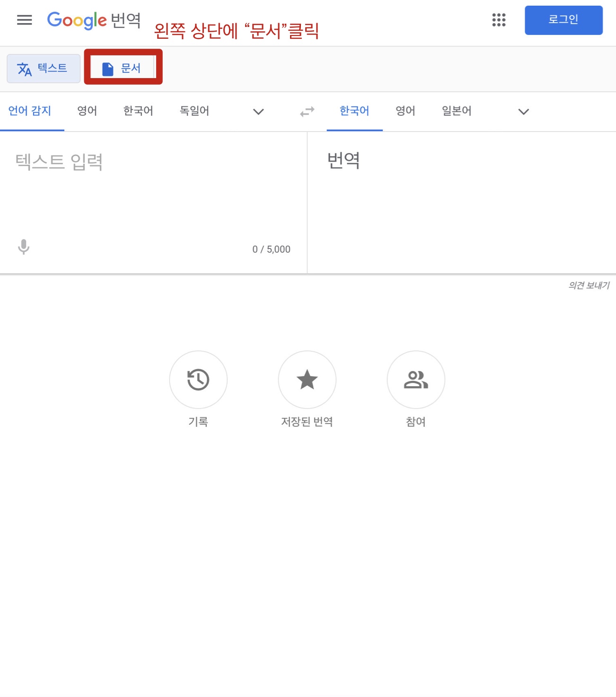Open the 참여 community icon
This screenshot has height=697, width=616.
click(416, 379)
